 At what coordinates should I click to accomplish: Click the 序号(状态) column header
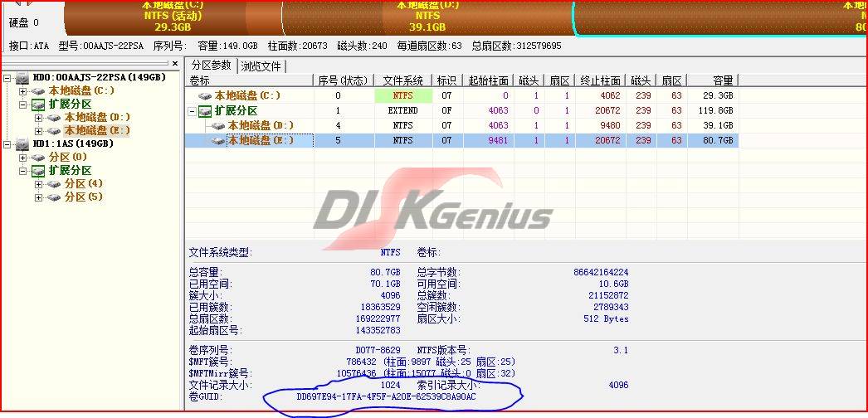tap(344, 80)
